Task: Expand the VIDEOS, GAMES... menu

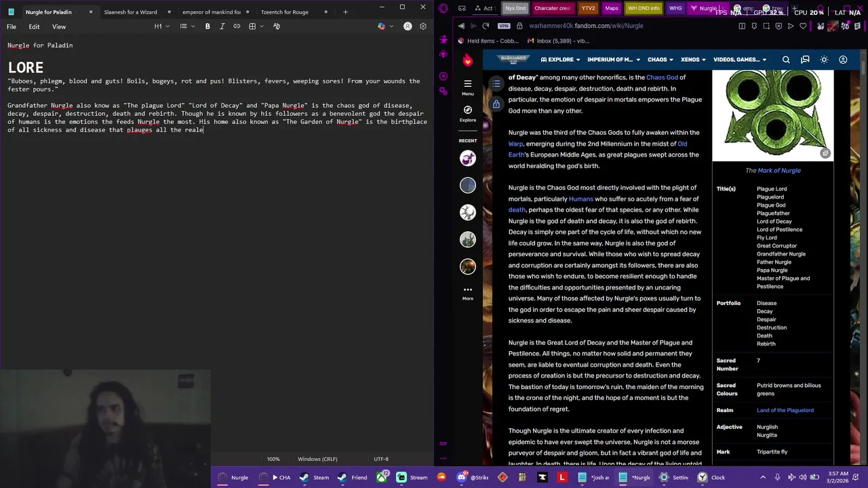Action: click(739, 60)
